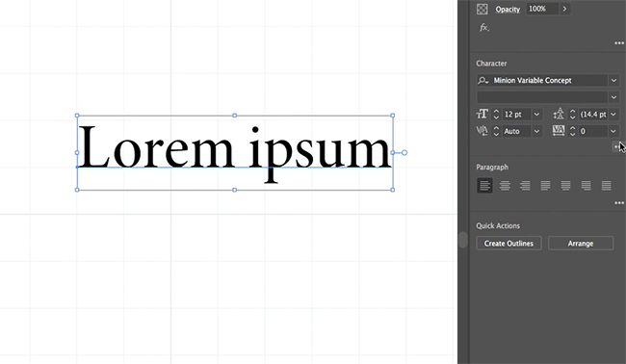626x364 pixels.
Task: Click the top-center bounding box handle
Action: pyautogui.click(x=234, y=116)
